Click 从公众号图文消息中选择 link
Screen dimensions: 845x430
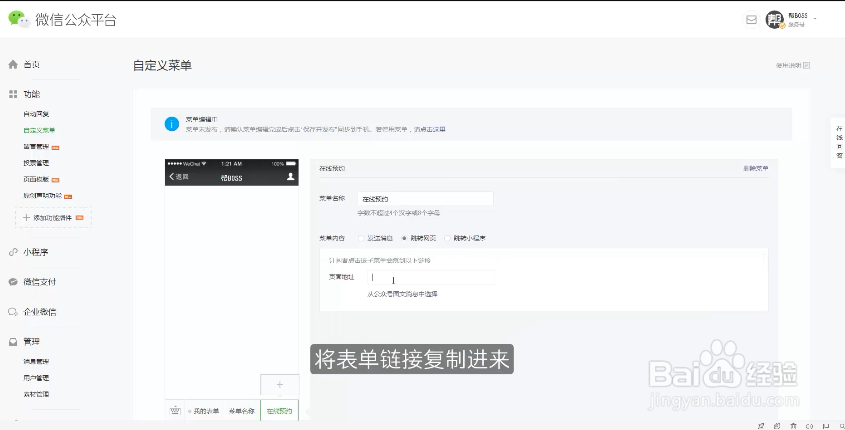click(403, 294)
